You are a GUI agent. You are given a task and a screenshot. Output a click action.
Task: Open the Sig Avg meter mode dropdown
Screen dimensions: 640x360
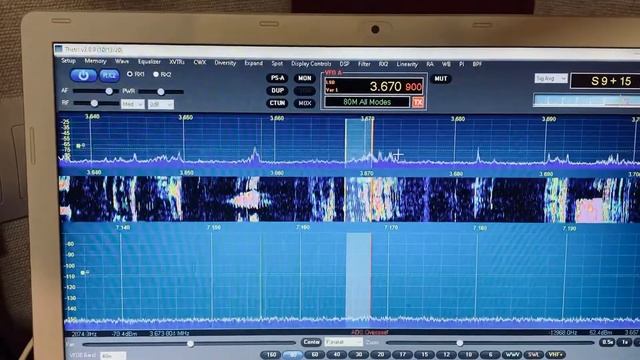[x=551, y=78]
